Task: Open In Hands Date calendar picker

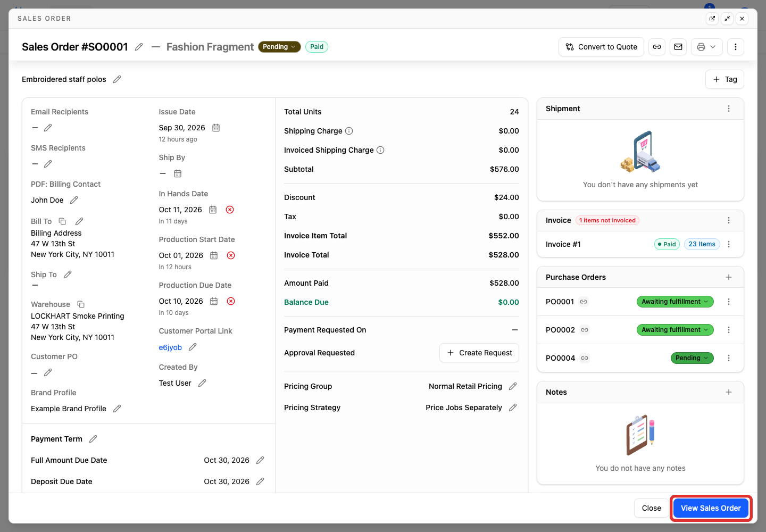Action: click(213, 210)
